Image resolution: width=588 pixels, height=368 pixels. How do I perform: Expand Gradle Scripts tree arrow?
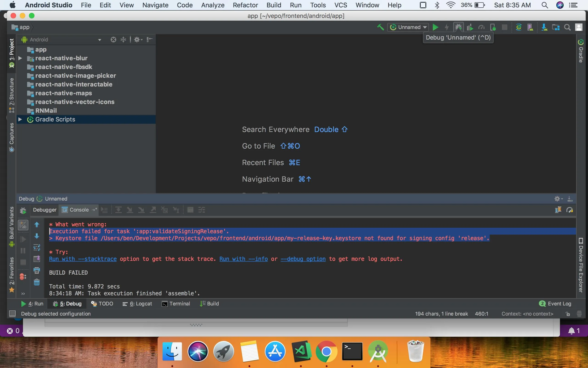tap(20, 119)
